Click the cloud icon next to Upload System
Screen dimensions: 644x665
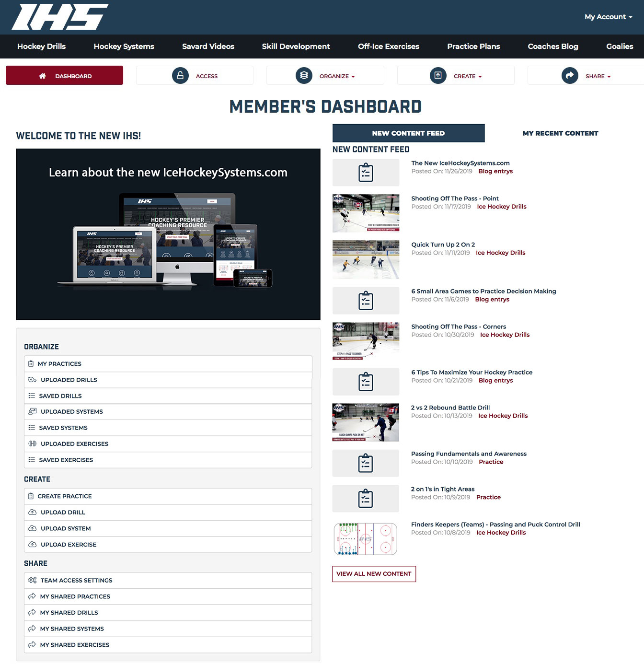point(33,528)
